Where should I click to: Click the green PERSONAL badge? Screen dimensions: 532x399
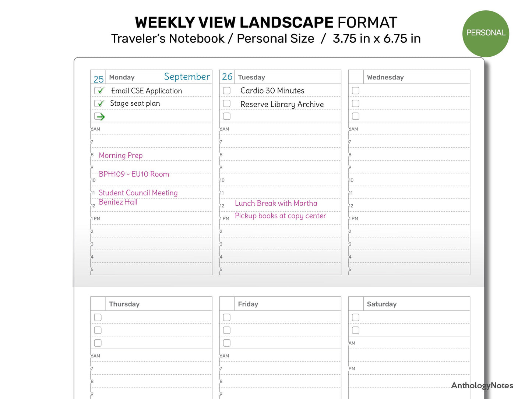tap(486, 33)
